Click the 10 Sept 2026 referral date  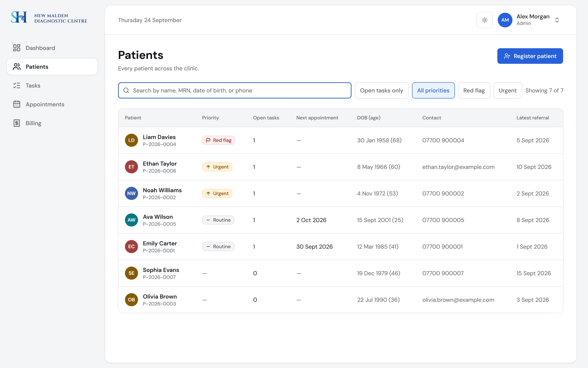point(534,167)
